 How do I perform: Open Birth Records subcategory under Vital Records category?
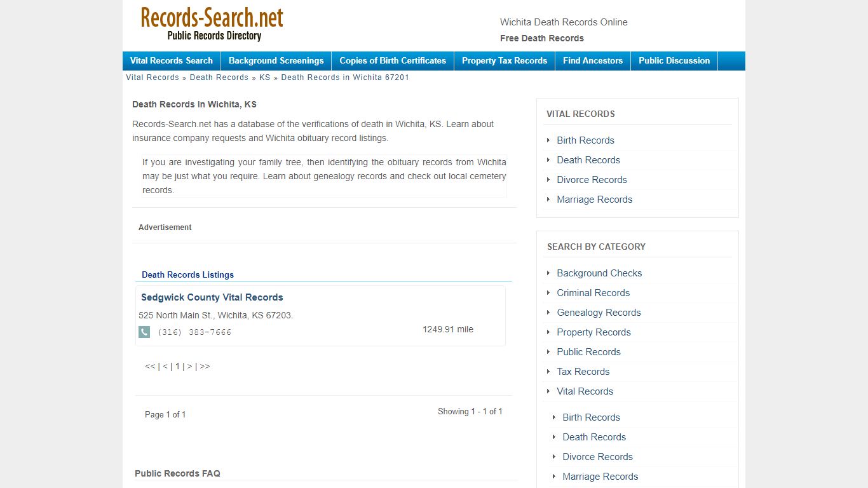click(x=591, y=417)
